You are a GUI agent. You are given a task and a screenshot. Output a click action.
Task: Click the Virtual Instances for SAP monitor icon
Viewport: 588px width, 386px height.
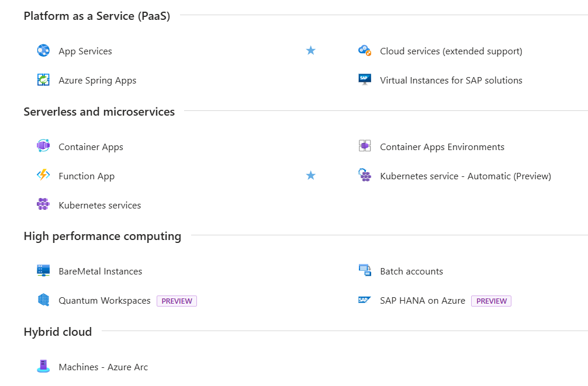365,79
